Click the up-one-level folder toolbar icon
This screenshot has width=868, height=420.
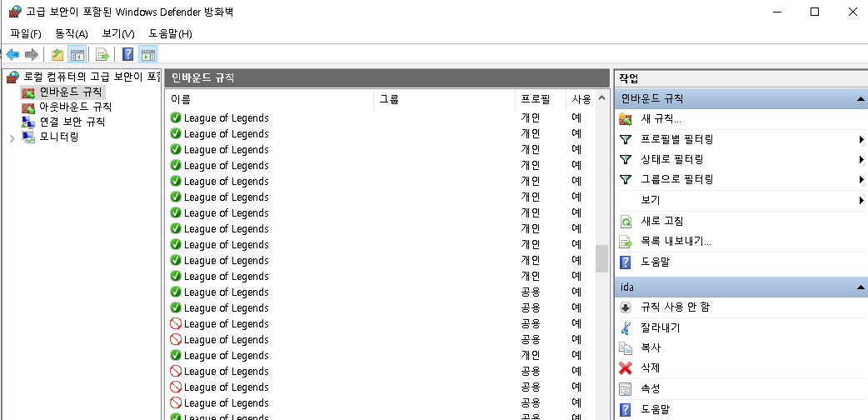coord(57,54)
